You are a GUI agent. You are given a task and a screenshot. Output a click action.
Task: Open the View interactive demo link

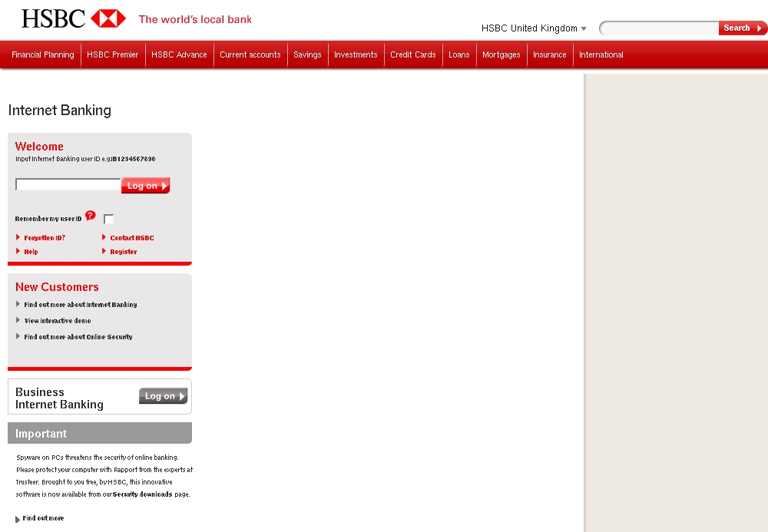click(x=58, y=321)
